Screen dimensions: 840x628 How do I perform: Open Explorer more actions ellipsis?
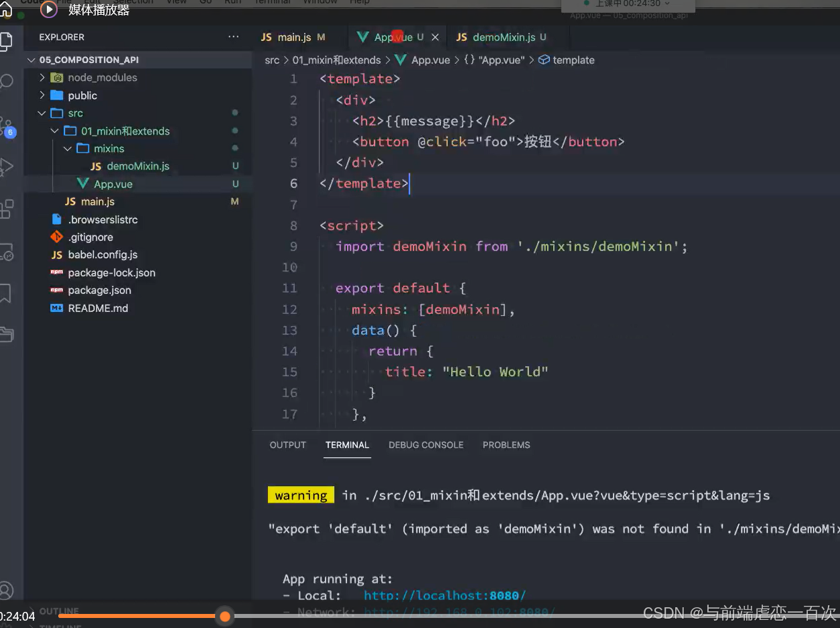[233, 37]
